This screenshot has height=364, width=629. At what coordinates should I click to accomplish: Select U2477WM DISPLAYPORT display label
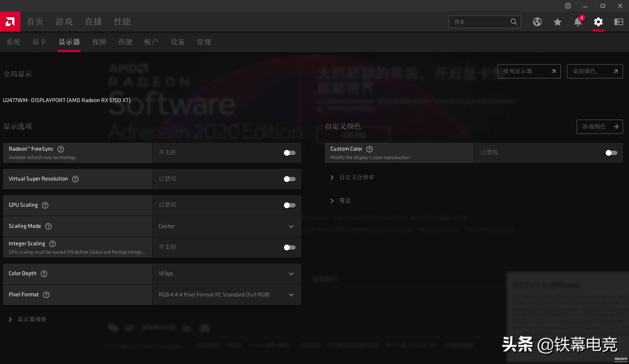pos(67,100)
